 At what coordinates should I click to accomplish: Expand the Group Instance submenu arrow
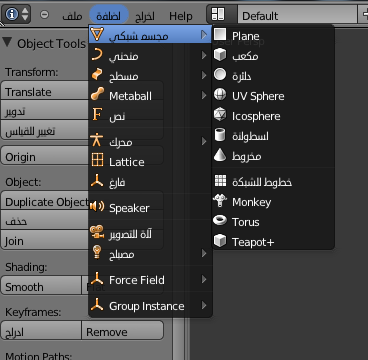pos(204,305)
